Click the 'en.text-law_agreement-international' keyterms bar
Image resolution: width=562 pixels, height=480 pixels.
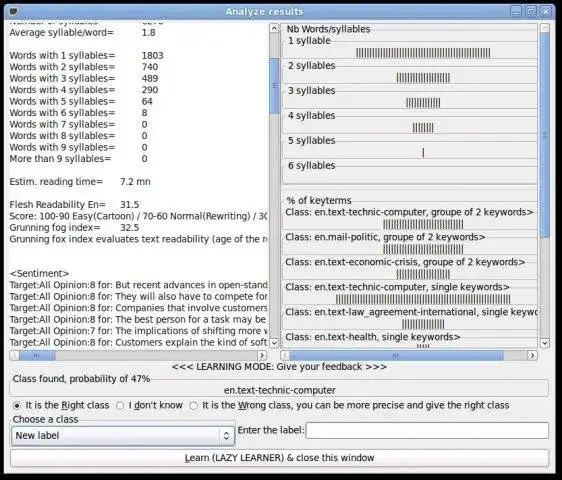point(423,324)
